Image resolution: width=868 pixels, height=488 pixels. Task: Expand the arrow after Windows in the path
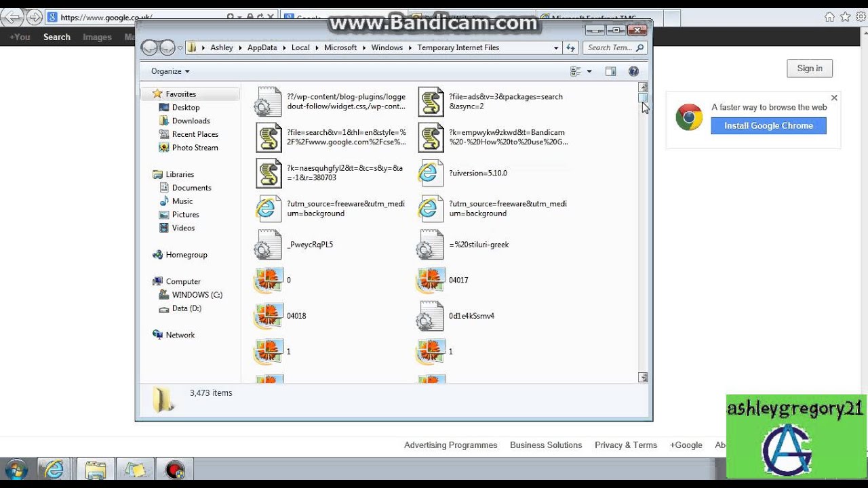[x=410, y=47]
